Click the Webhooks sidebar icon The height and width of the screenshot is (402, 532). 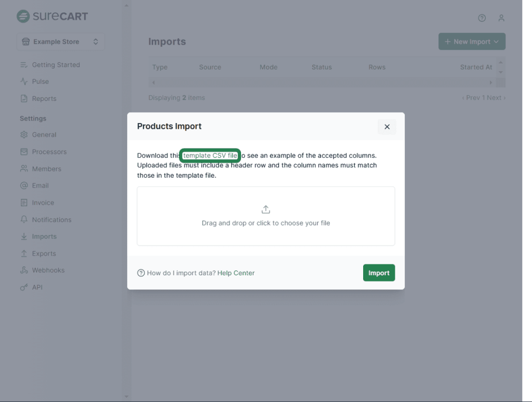click(x=23, y=270)
